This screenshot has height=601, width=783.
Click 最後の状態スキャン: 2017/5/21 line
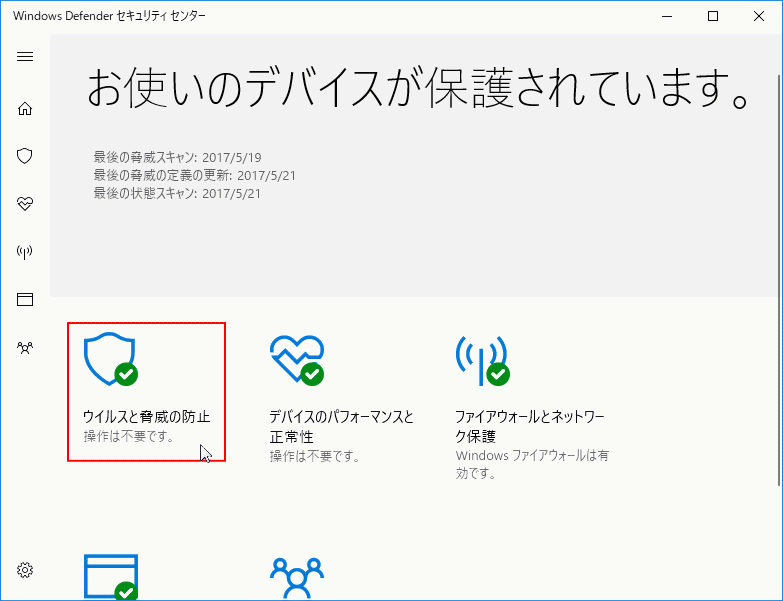tap(177, 194)
